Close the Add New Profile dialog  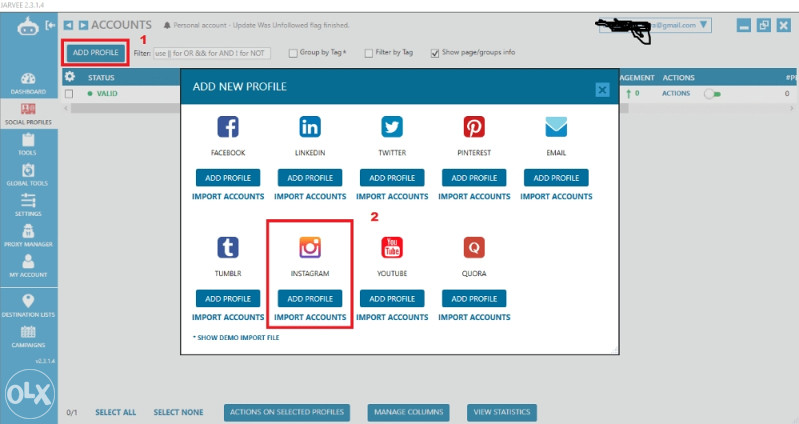602,90
